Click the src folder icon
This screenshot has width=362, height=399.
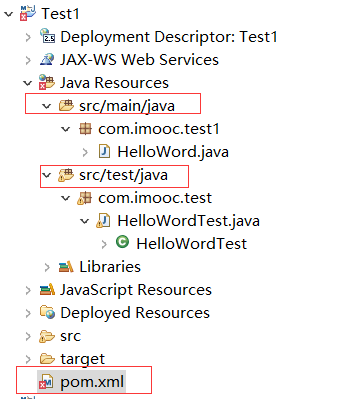[47, 336]
